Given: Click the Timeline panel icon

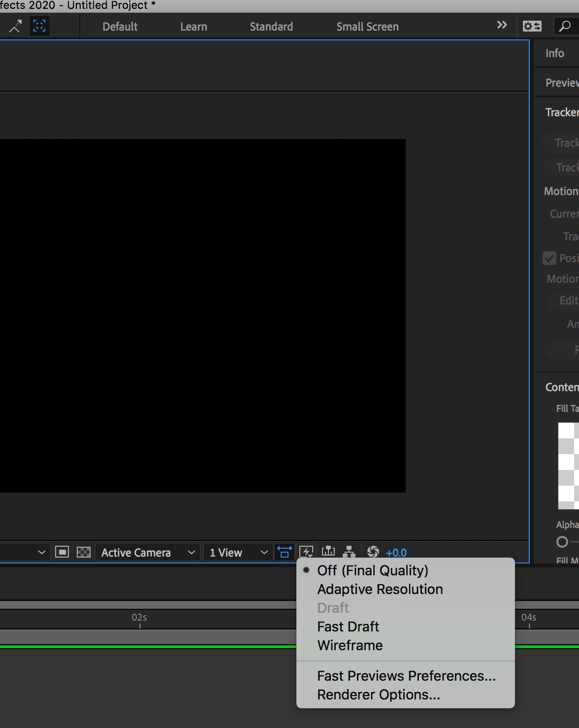Looking at the screenshot, I should coord(328,552).
